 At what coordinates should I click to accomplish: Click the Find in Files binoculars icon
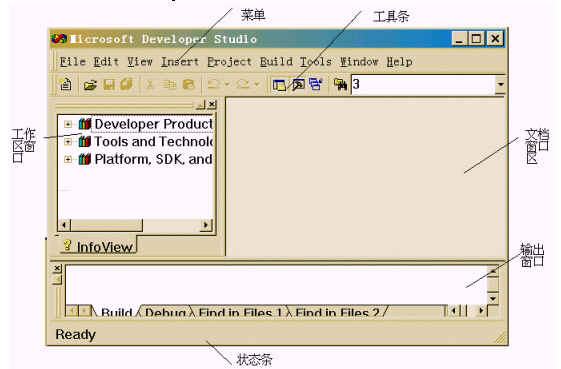tap(340, 85)
